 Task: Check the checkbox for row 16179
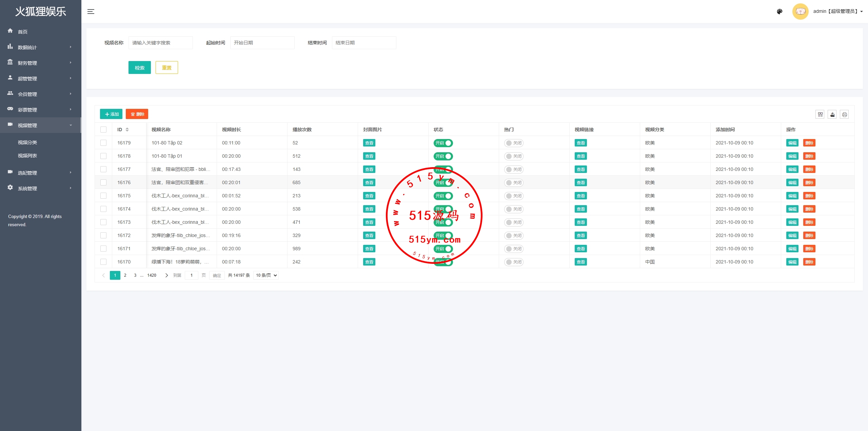(x=103, y=143)
